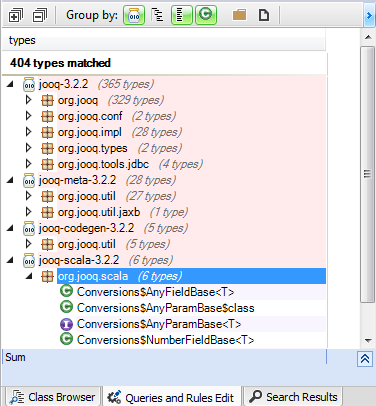Open toolbar overflow arrow at right edge
Viewport: 376px width, 406px height.
(369, 15)
